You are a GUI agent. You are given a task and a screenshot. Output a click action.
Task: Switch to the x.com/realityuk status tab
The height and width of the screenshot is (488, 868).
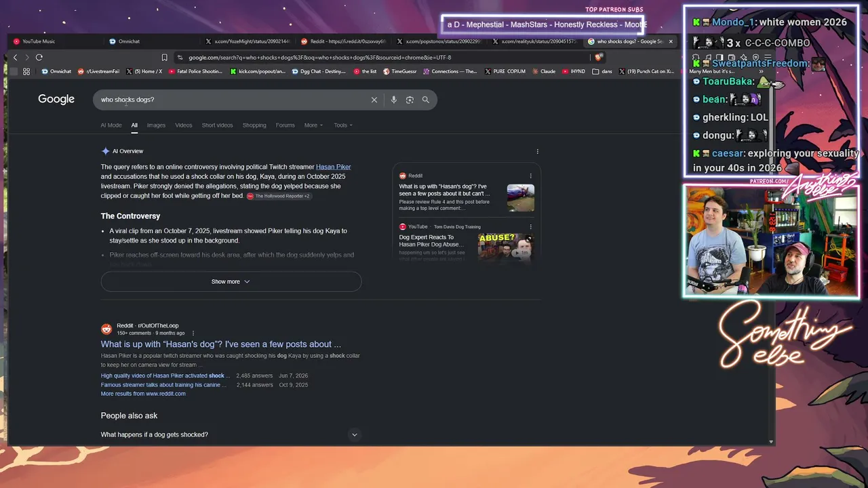coord(535,41)
